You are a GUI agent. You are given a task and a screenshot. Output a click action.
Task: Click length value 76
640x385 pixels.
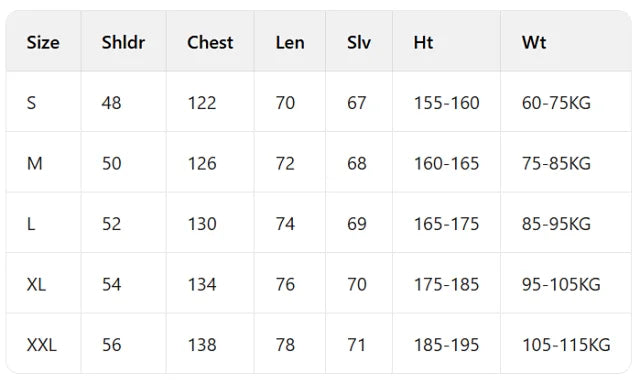pos(285,285)
